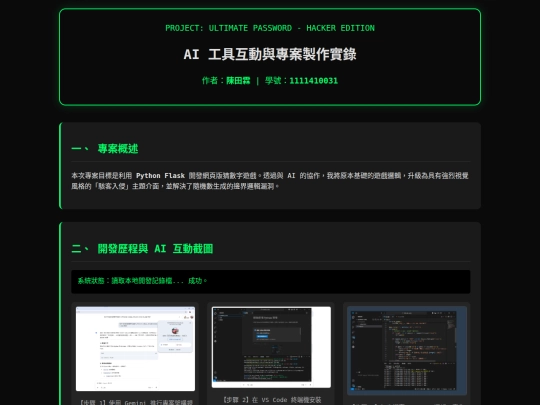Click the caption '【步驟 2】在 VS Code 終端機安裝'
Viewport: 540px width, 405px height.
pos(272,400)
